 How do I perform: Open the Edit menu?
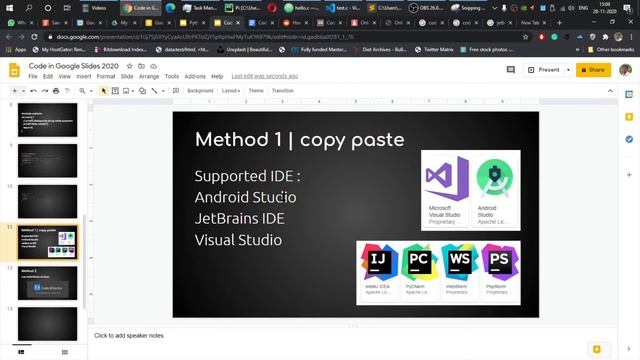click(x=48, y=76)
